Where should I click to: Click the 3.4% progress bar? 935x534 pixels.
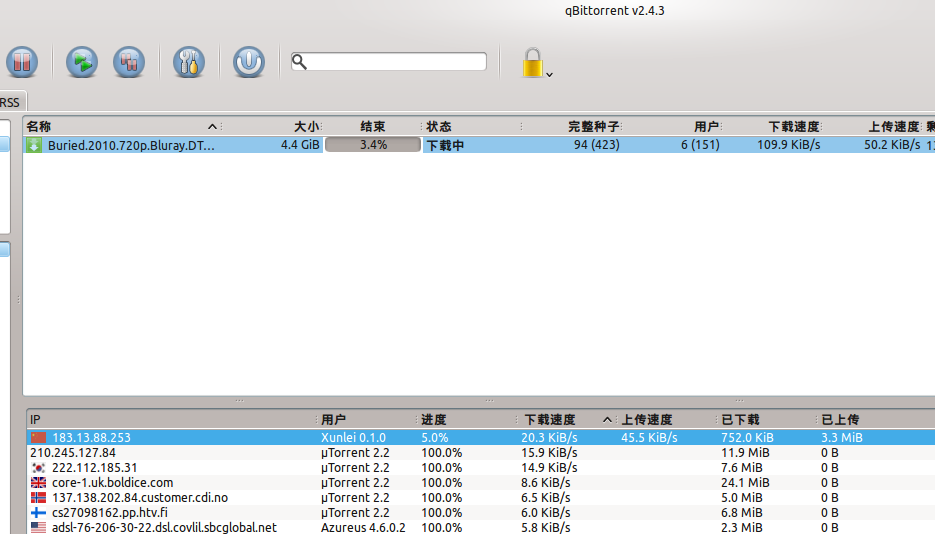pos(373,145)
